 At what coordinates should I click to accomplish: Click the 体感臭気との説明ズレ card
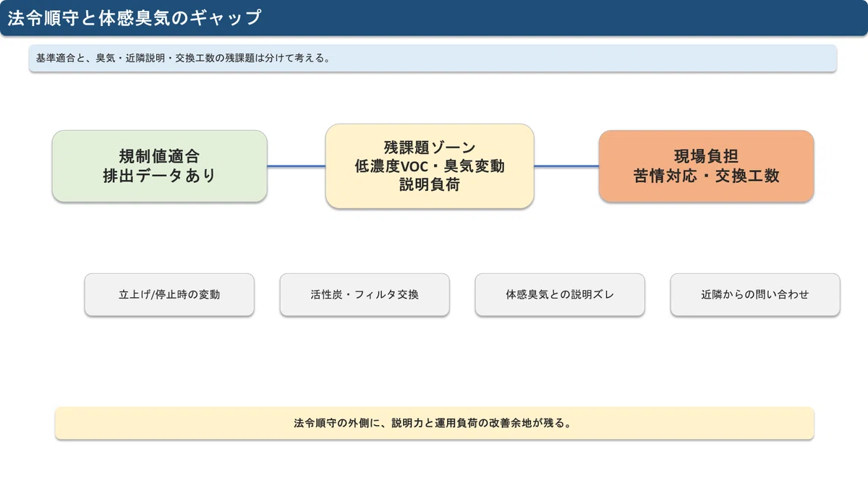click(560, 294)
